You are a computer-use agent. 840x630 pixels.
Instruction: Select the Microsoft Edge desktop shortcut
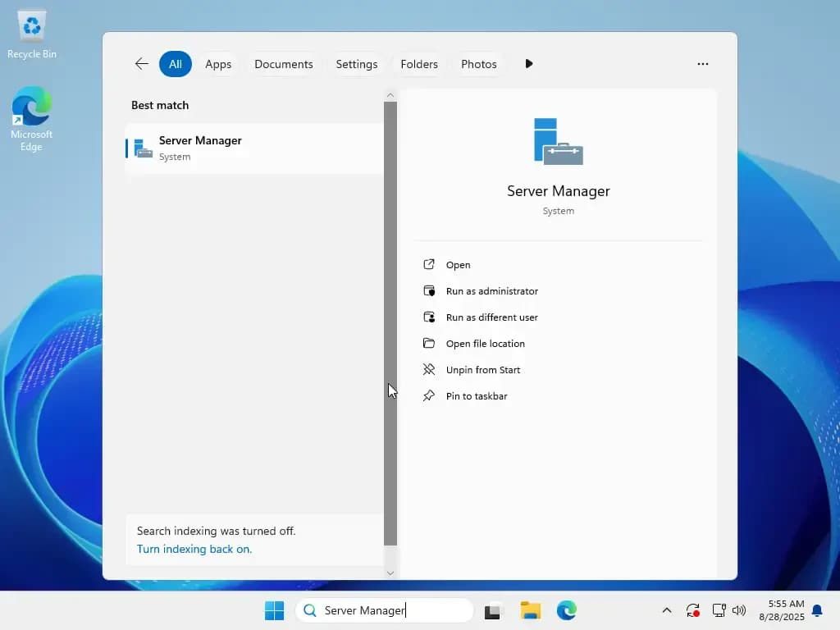(x=32, y=119)
